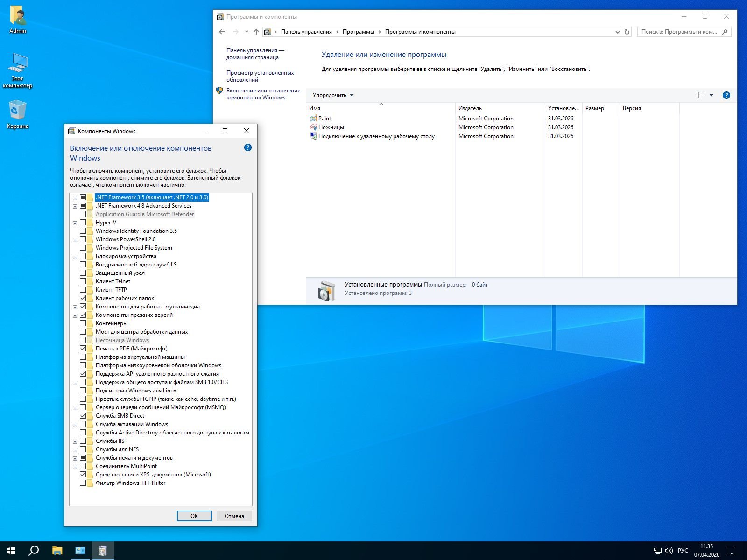Click the remote desktop connection program icon
Screen dimensions: 747x560
313,136
